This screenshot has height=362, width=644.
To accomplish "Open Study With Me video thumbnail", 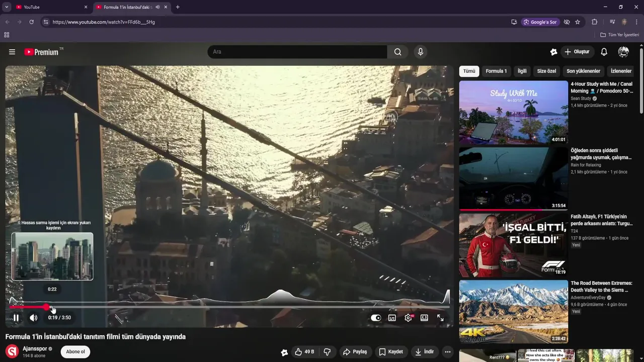I will click(x=513, y=113).
